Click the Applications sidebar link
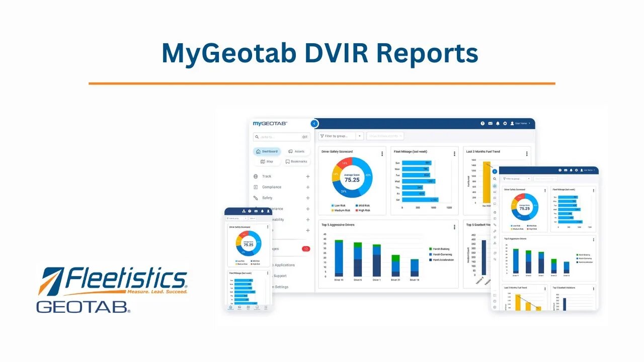This screenshot has width=644, height=362. (285, 265)
